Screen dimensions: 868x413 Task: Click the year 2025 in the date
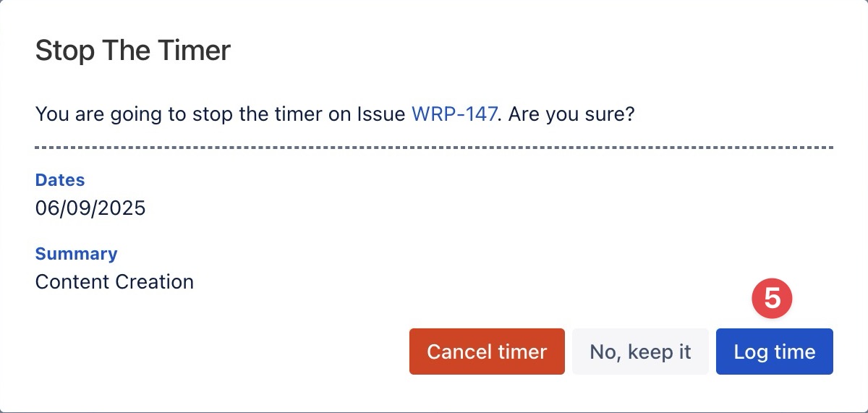coord(122,208)
